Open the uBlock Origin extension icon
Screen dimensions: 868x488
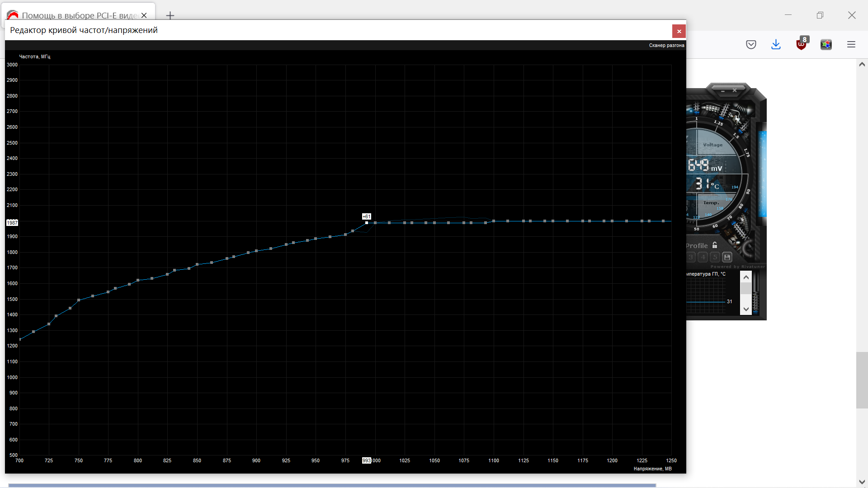(801, 44)
